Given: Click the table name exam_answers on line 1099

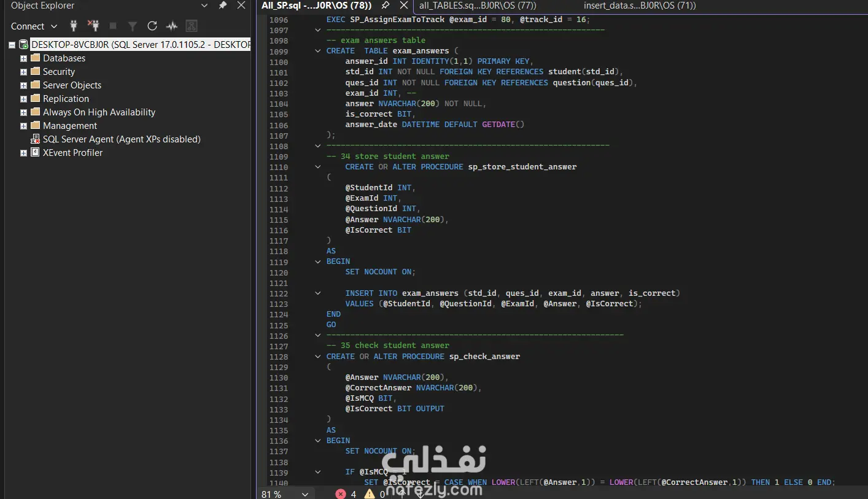Looking at the screenshot, I should pos(421,51).
